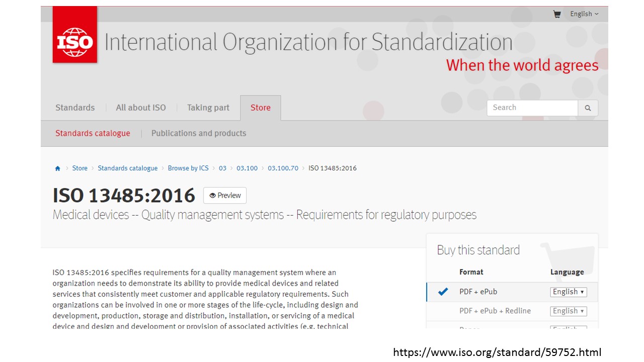The height and width of the screenshot is (362, 644).
Task: Click the International Organization for Standardization title
Action: click(308, 42)
